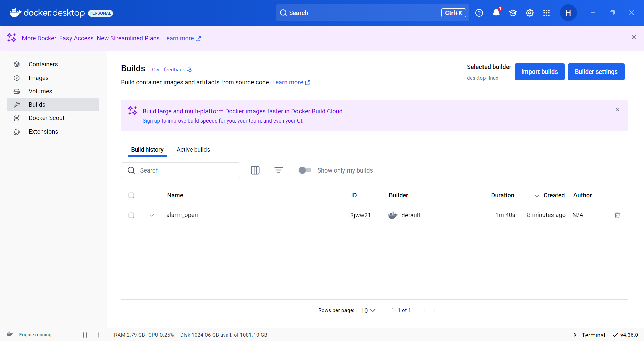
Task: Open Images in the sidebar
Action: [53, 78]
